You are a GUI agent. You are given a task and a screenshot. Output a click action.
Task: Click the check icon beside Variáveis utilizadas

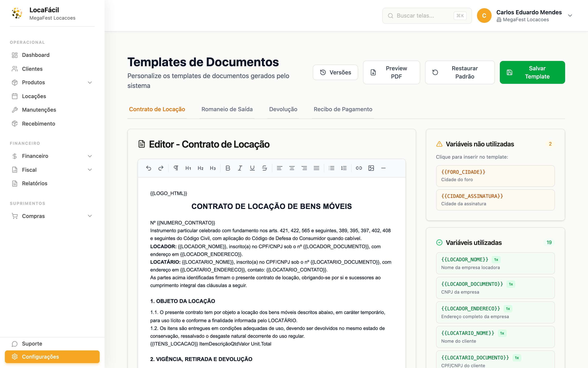pos(439,242)
